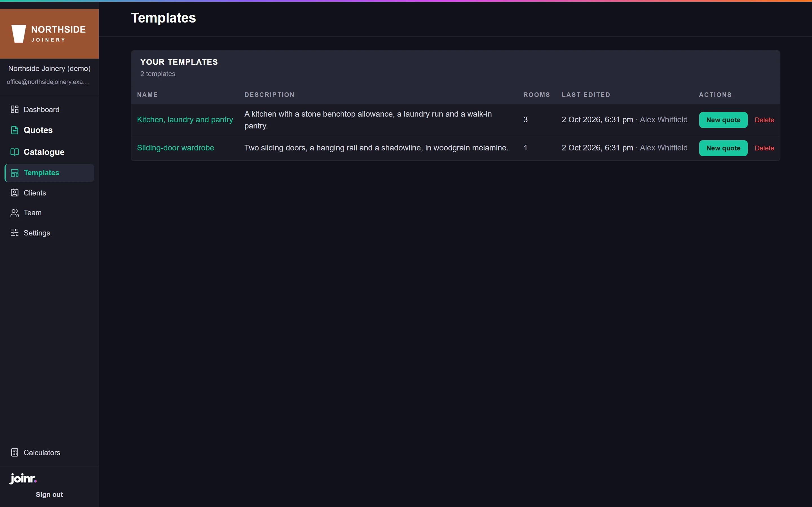812x507 pixels.
Task: Open Kitchen, laundry and pantry template
Action: pos(185,120)
